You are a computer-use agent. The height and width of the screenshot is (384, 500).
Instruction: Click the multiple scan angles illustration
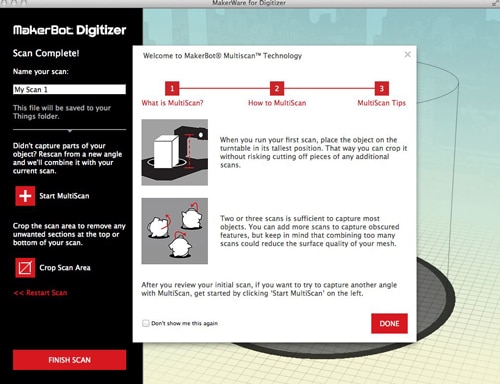point(175,231)
